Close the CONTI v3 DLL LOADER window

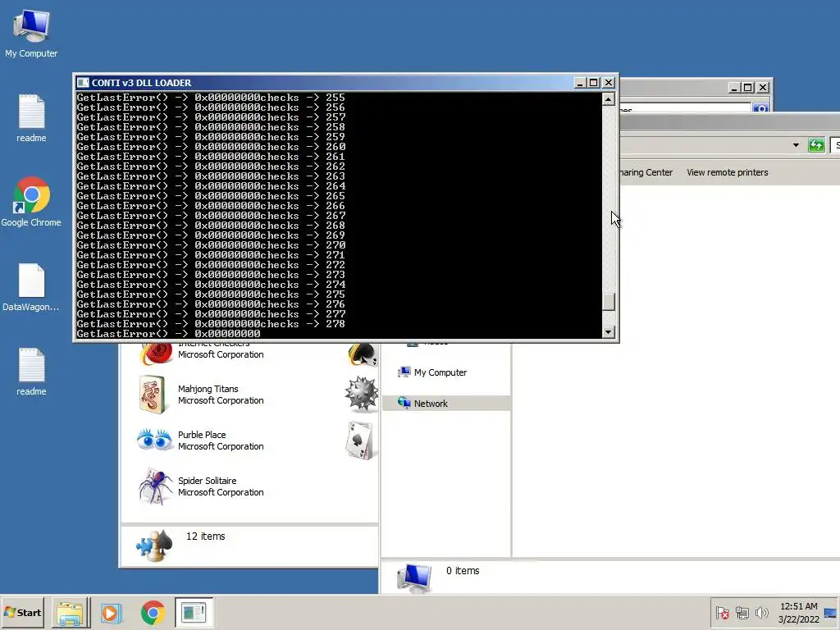pos(609,83)
